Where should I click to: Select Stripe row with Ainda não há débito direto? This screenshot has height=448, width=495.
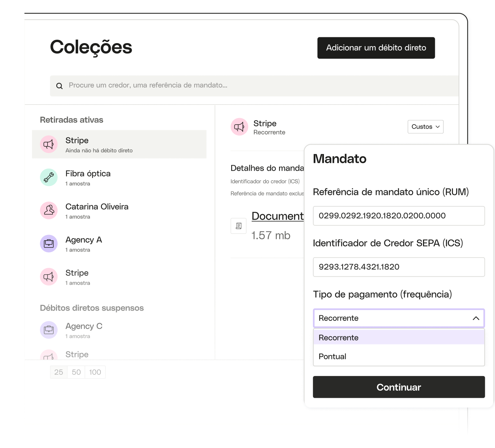[119, 144]
